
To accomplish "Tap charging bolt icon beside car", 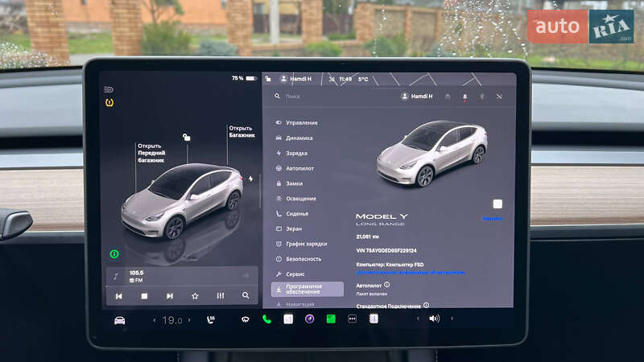I will (250, 179).
